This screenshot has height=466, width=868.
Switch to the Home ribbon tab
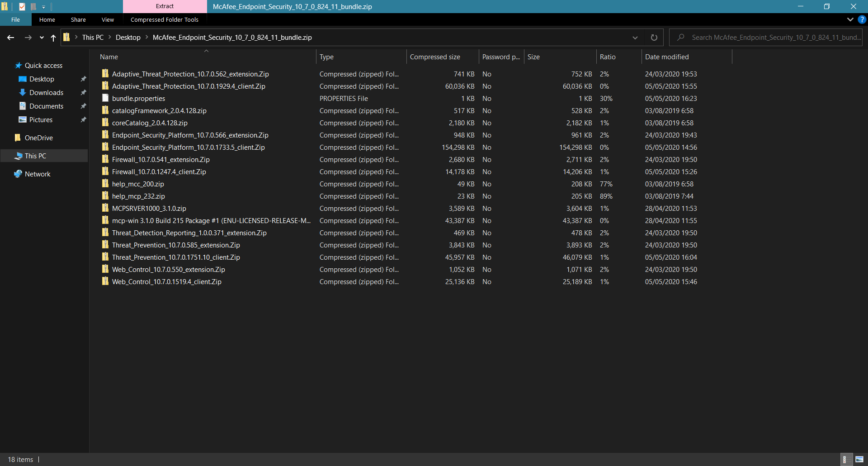[x=47, y=19]
